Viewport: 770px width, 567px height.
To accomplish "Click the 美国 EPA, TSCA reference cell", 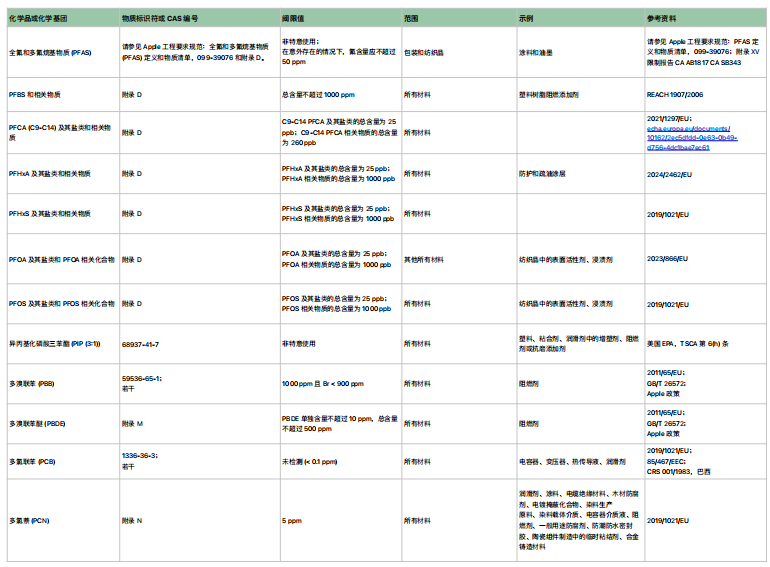I will [688, 344].
